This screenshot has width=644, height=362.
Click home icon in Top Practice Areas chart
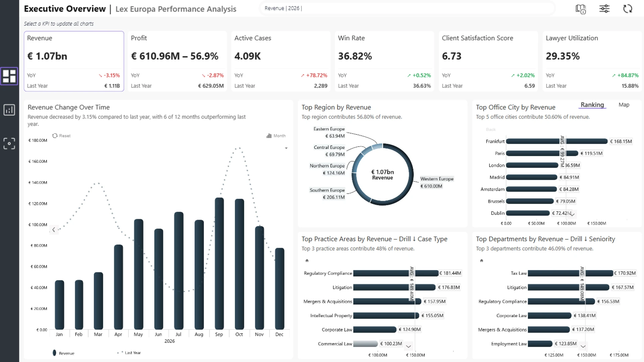coord(307,260)
